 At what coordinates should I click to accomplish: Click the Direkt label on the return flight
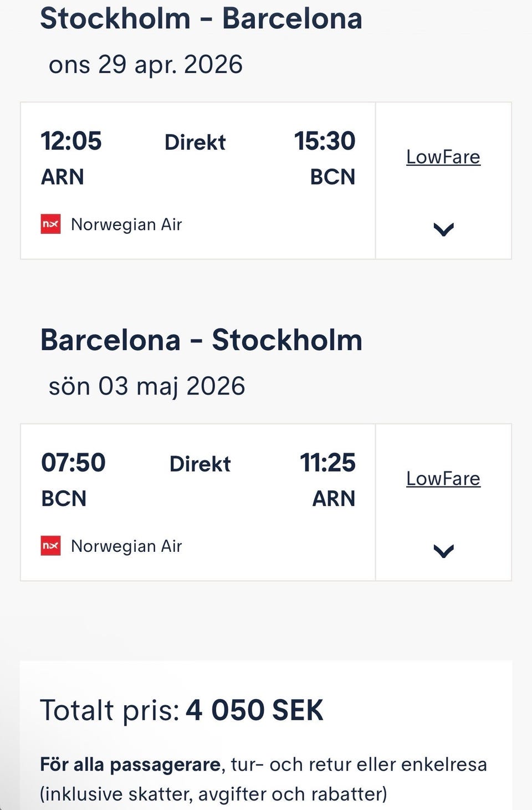[199, 464]
